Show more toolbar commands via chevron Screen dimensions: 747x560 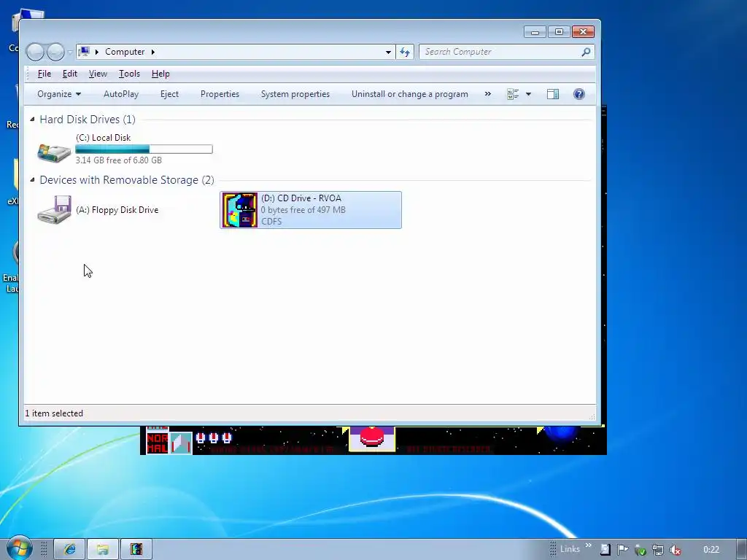(x=487, y=94)
